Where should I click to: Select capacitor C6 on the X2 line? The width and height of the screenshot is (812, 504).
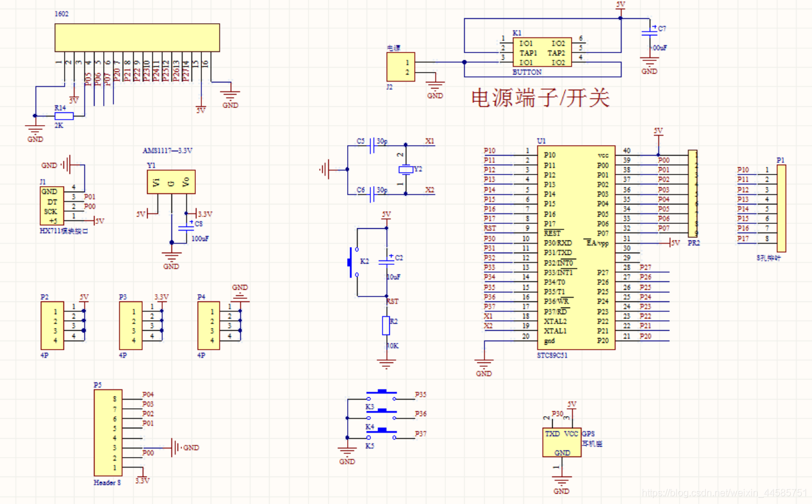372,194
